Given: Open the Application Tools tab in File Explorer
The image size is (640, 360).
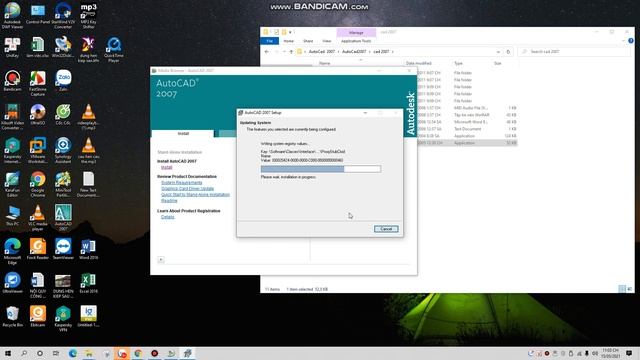Looking at the screenshot, I should click(356, 41).
